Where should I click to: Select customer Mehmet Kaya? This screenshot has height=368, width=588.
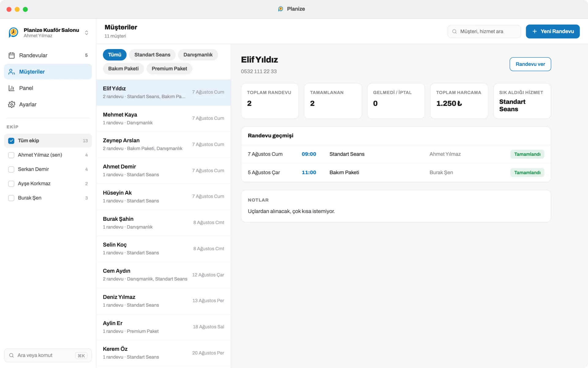(164, 119)
